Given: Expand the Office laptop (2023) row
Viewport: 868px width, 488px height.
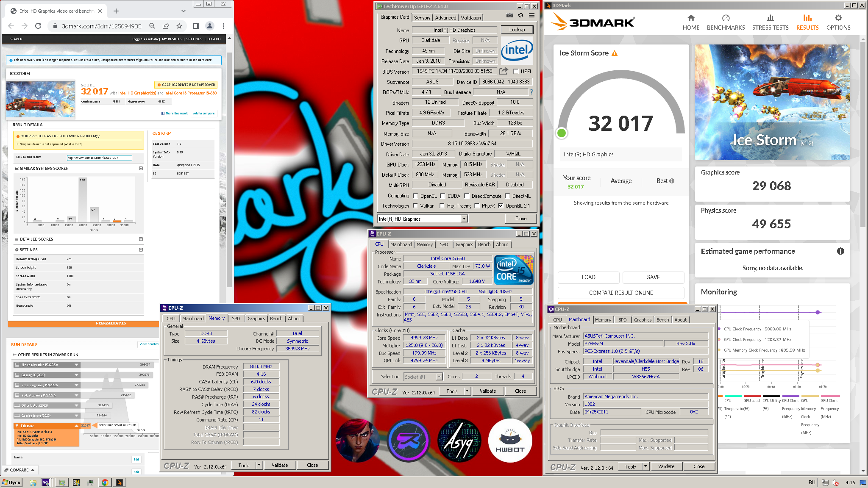Looking at the screenshot, I should [76, 405].
